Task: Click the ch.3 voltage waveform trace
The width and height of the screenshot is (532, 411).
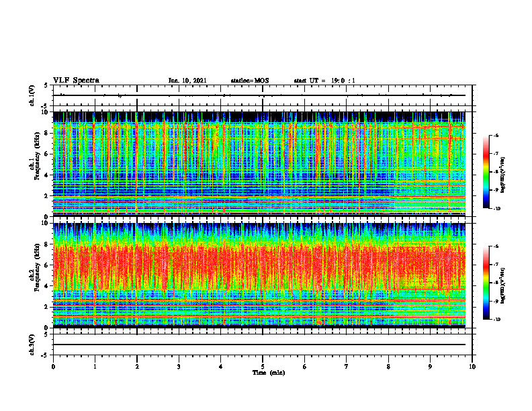Action: (259, 345)
